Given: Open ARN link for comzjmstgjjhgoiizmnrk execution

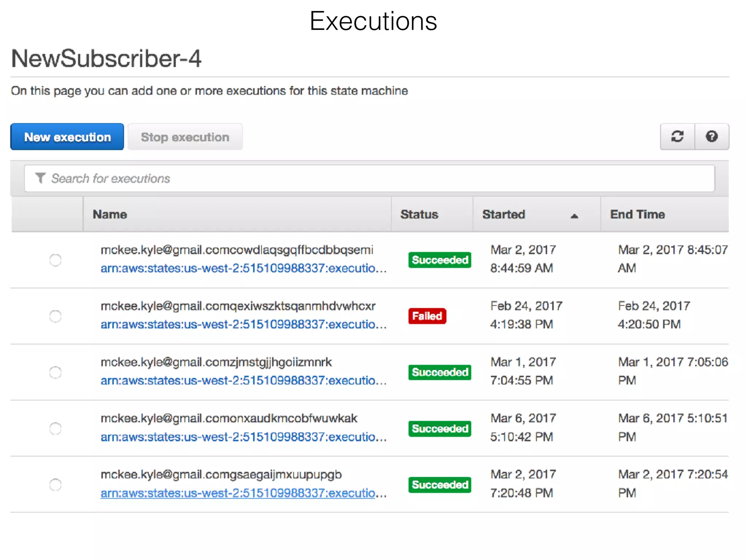Looking at the screenshot, I should click(244, 381).
